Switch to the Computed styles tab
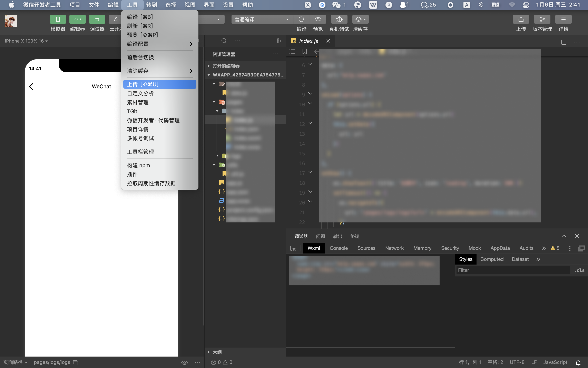The image size is (588, 368). (x=492, y=259)
